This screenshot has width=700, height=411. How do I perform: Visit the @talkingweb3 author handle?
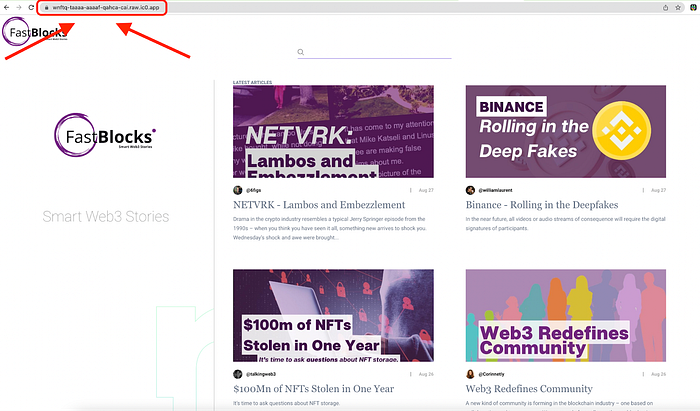(261, 374)
